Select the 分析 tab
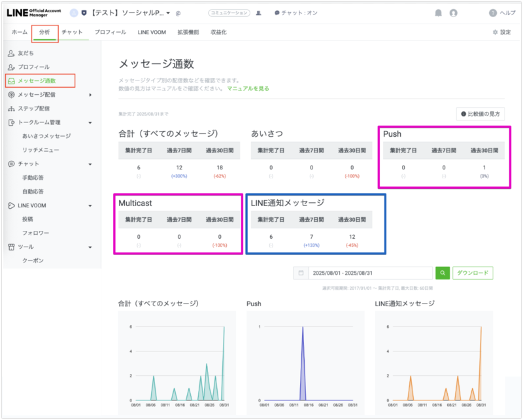 click(44, 32)
